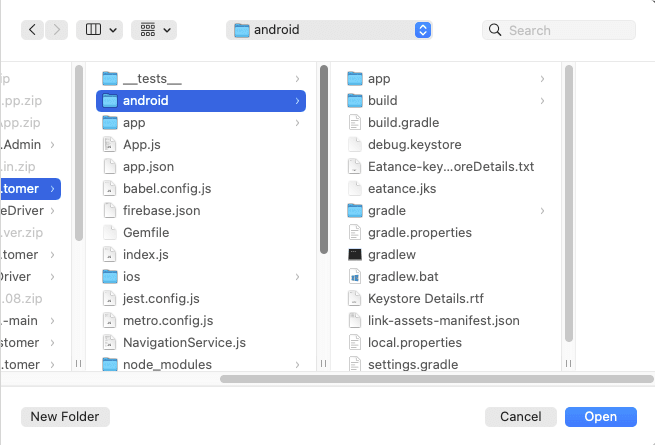Select the gradlew executable icon
Viewport: 655px width, 445px height.
click(x=355, y=255)
